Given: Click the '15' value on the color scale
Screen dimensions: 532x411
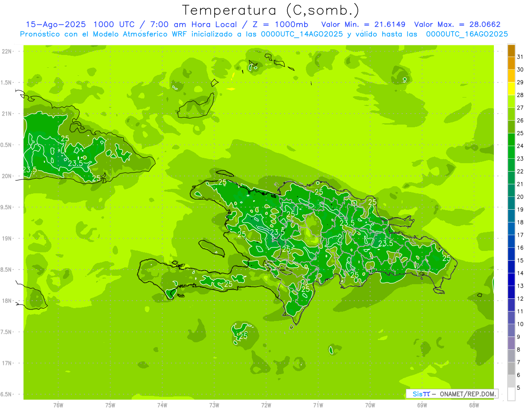Looking at the screenshot, I should (x=520, y=260).
